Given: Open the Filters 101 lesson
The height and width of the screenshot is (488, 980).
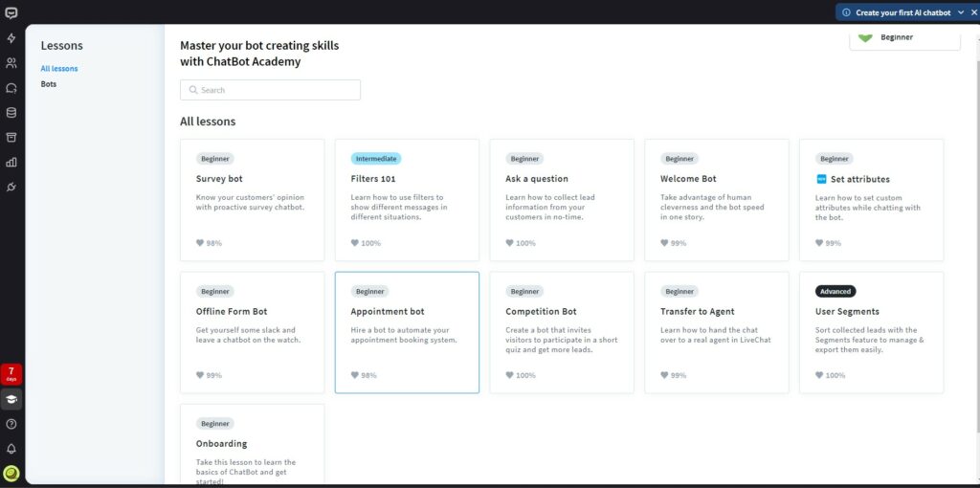Looking at the screenshot, I should [x=407, y=200].
